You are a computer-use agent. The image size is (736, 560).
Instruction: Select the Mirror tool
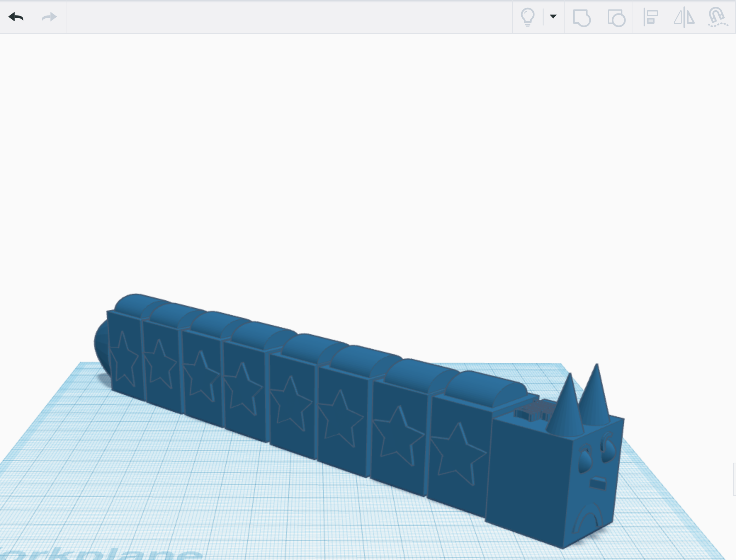pos(684,17)
